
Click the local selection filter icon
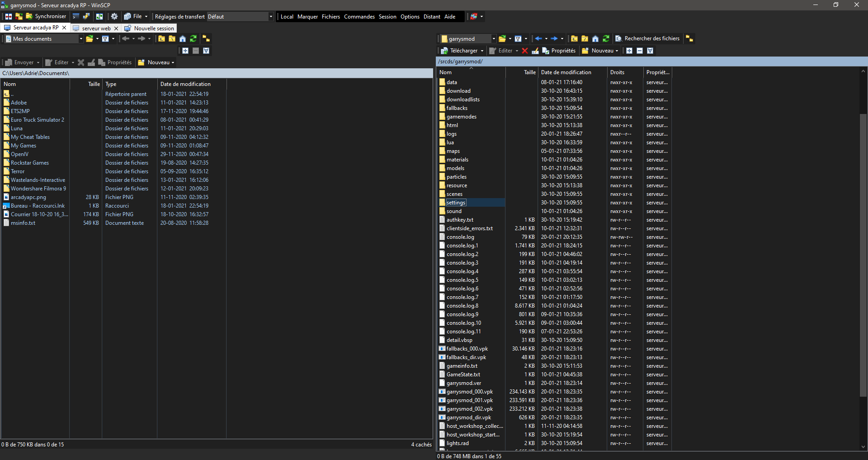tap(206, 51)
